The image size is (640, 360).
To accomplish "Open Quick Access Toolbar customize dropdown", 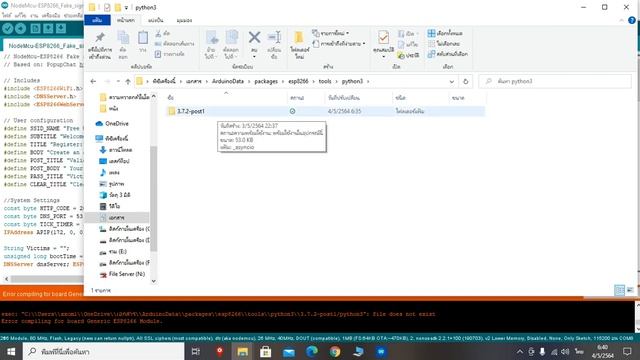I will (x=126, y=8).
